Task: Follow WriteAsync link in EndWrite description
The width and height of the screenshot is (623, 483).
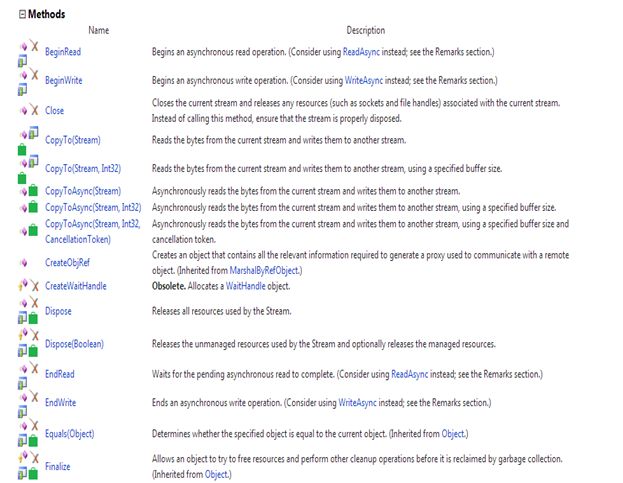Action: click(x=357, y=403)
